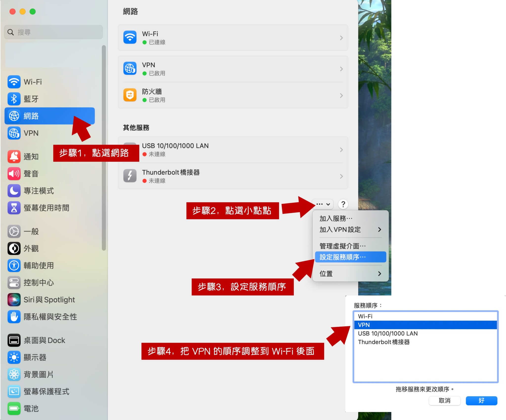This screenshot has width=506, height=420.
Task: Click the yellow minimize window button
Action: [x=22, y=12]
